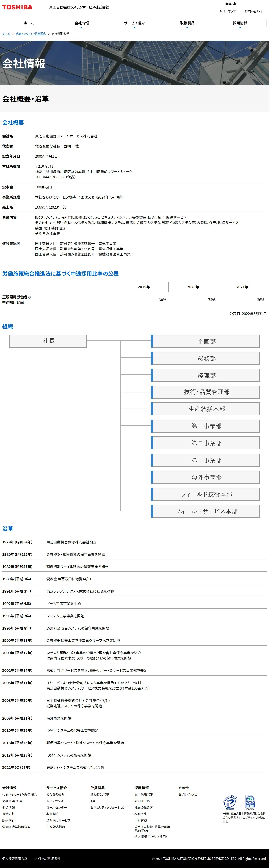Open footer link 環境方針
The height and width of the screenshot is (868, 270).
coord(9,814)
